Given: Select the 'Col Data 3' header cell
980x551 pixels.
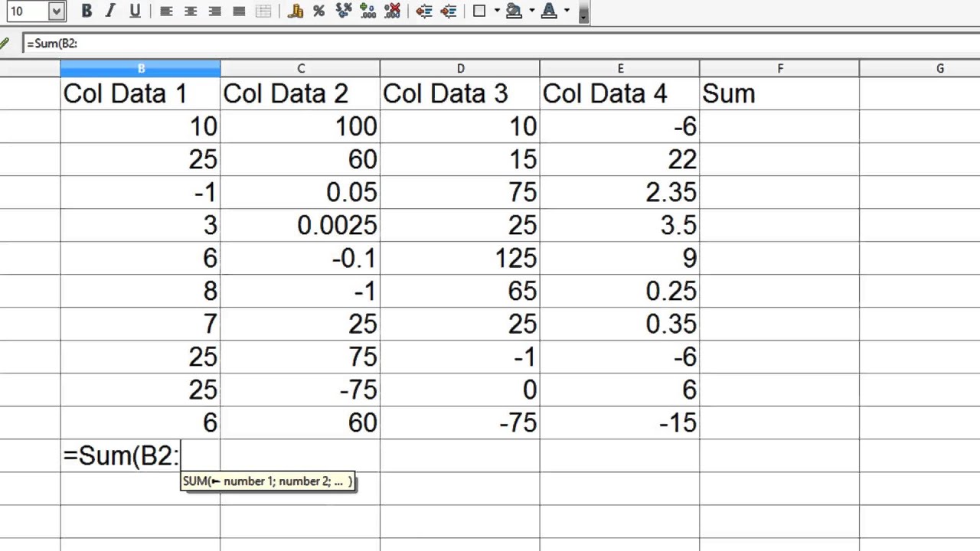Looking at the screenshot, I should (460, 93).
